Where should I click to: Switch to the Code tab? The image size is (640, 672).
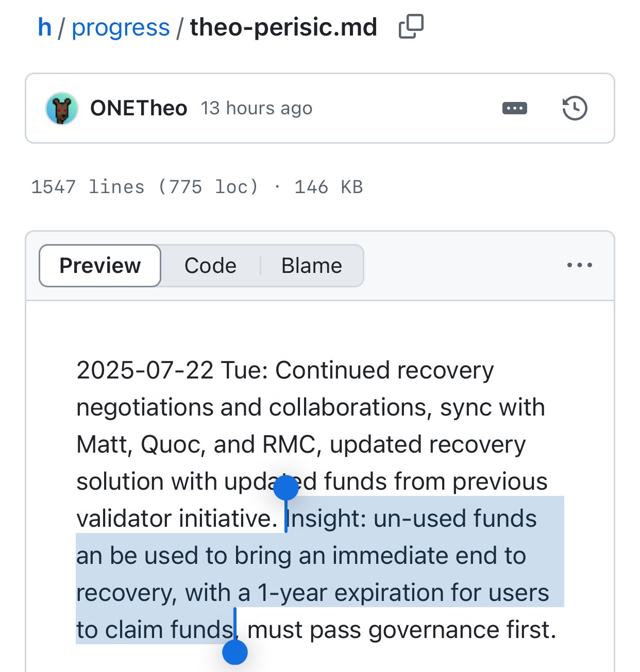210,266
